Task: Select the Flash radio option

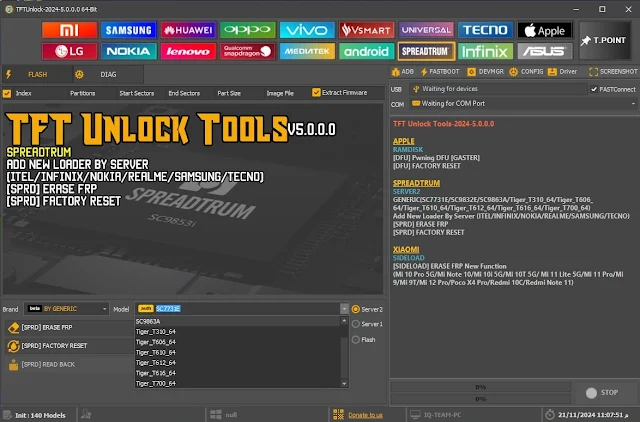Action: [356, 340]
